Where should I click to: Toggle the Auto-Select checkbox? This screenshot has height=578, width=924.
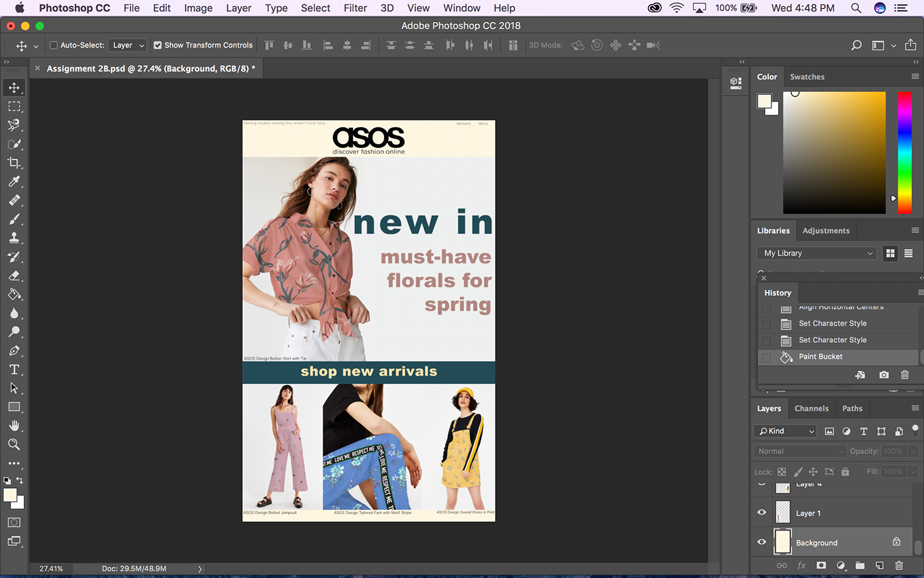click(x=54, y=45)
